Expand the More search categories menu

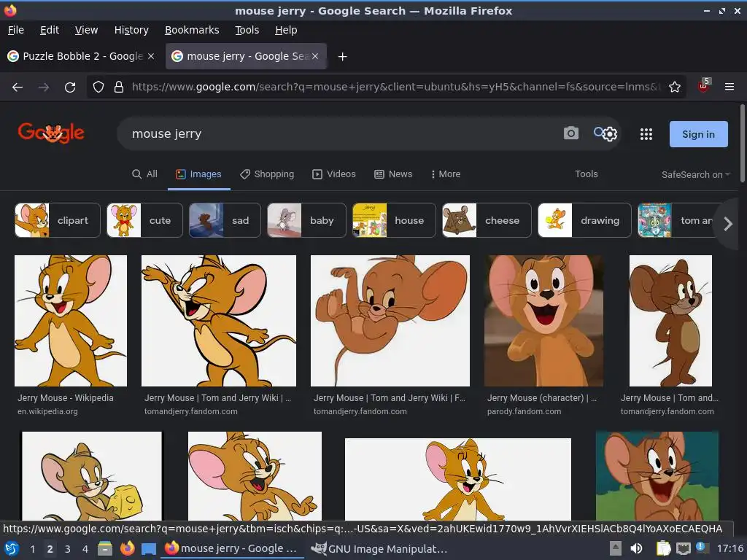(x=446, y=174)
